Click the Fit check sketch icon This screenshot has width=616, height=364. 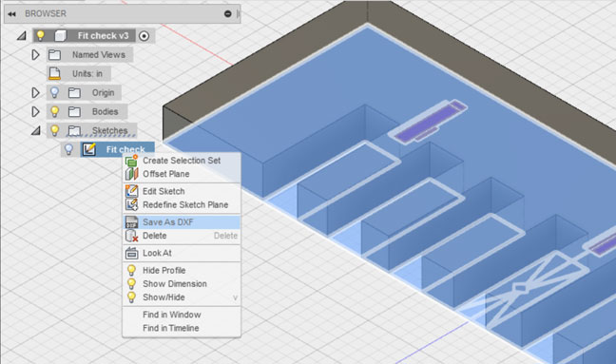[x=89, y=149]
